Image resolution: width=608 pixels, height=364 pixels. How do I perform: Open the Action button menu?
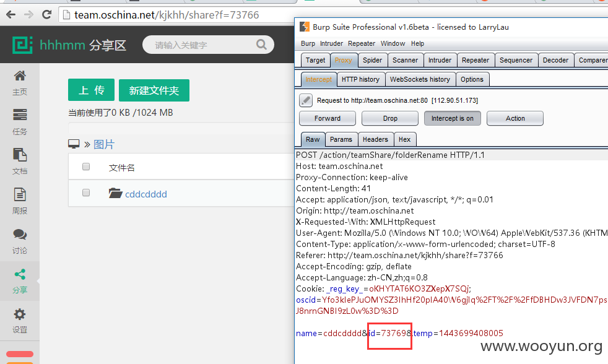point(515,118)
